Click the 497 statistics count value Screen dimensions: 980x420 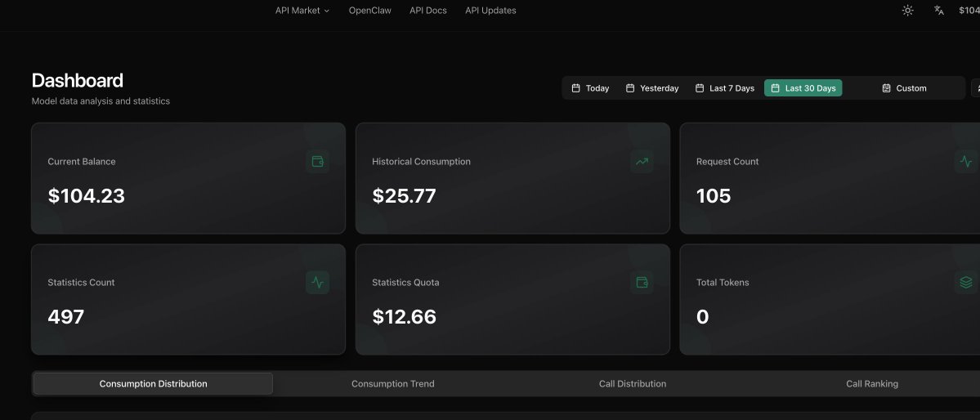65,317
